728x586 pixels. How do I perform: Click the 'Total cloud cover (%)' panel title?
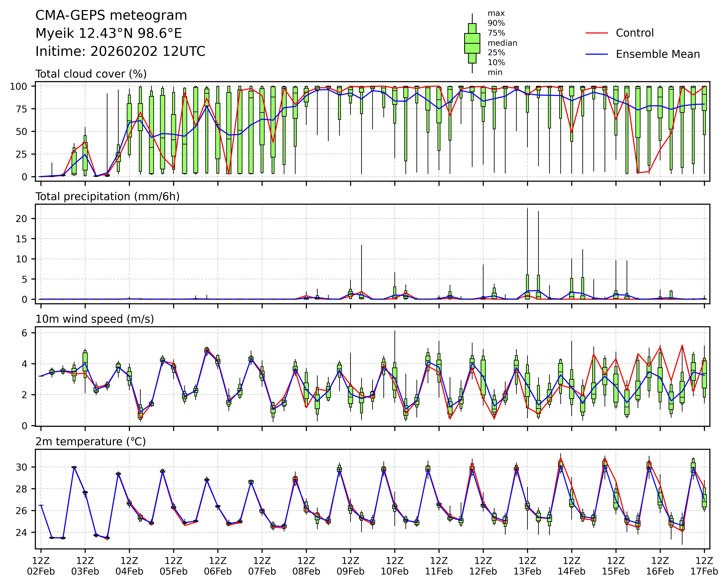point(91,74)
